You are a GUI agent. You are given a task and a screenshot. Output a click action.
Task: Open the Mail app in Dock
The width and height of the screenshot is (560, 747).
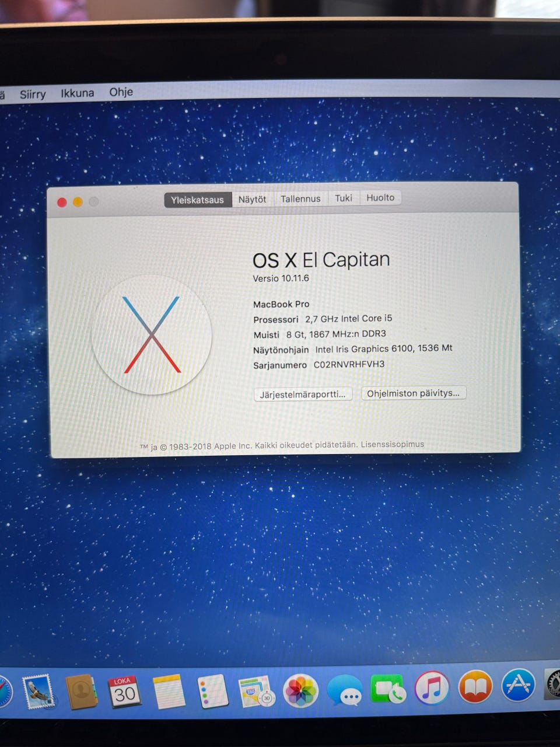point(39,692)
